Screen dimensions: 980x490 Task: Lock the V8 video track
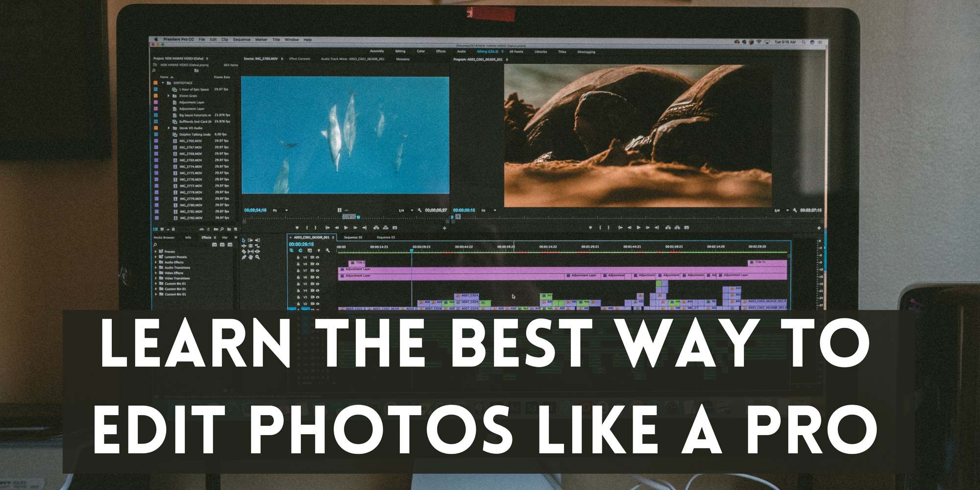point(298,264)
